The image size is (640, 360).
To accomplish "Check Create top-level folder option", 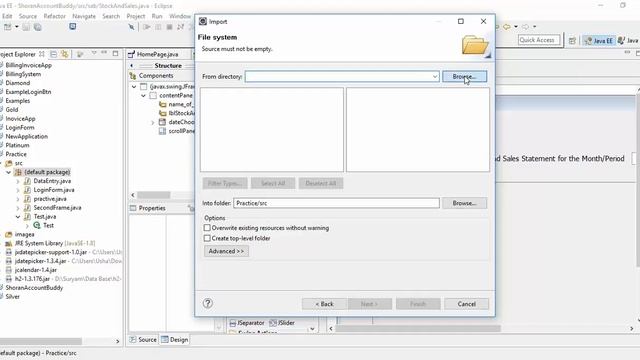I will [x=207, y=238].
